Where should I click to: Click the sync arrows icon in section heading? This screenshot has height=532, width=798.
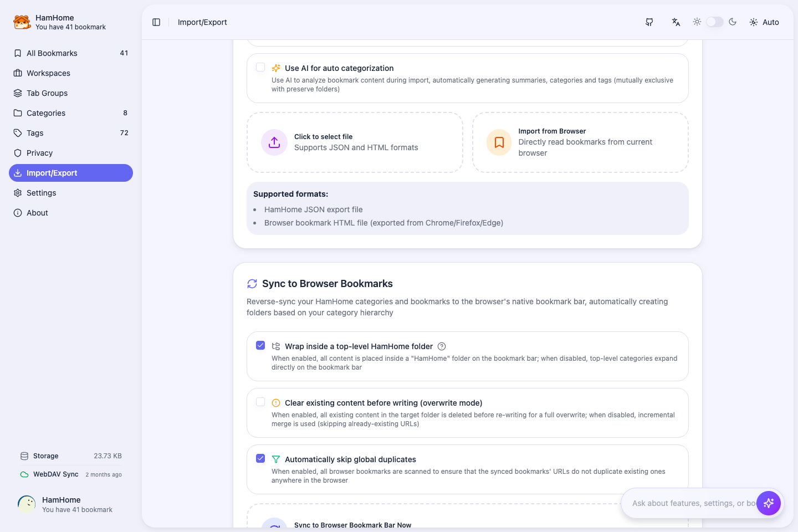(x=252, y=284)
